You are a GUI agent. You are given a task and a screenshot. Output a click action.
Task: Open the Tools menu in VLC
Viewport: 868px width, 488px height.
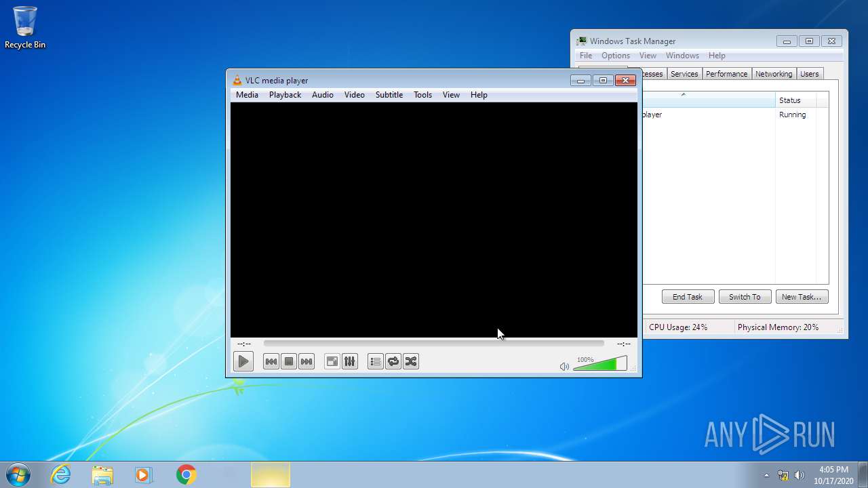tap(422, 95)
